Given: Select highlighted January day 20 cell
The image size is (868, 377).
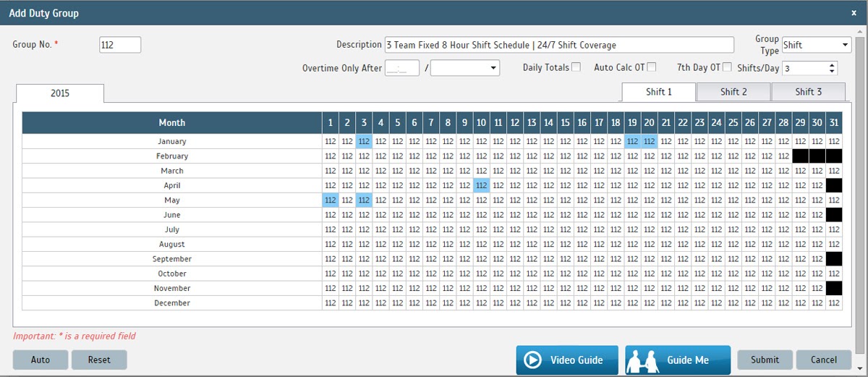Looking at the screenshot, I should point(649,142).
